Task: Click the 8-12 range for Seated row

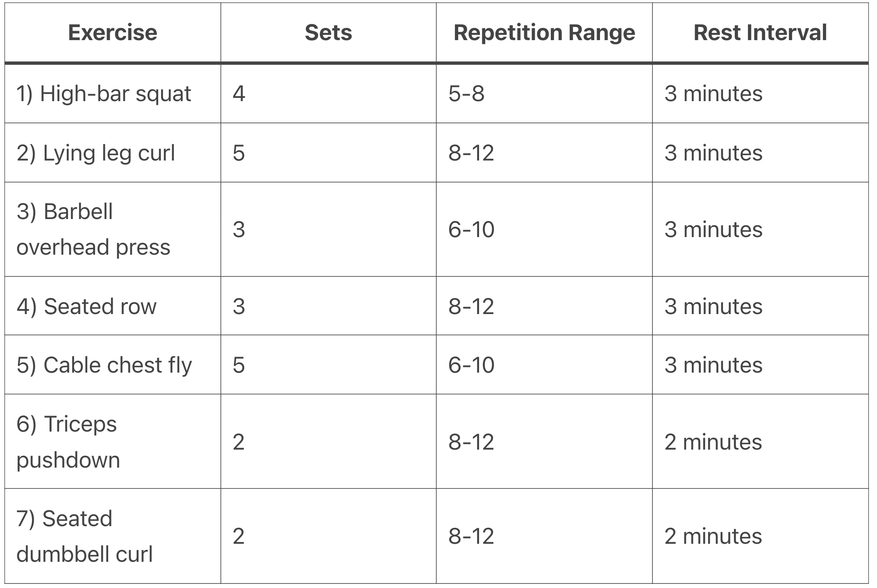Action: (544, 306)
